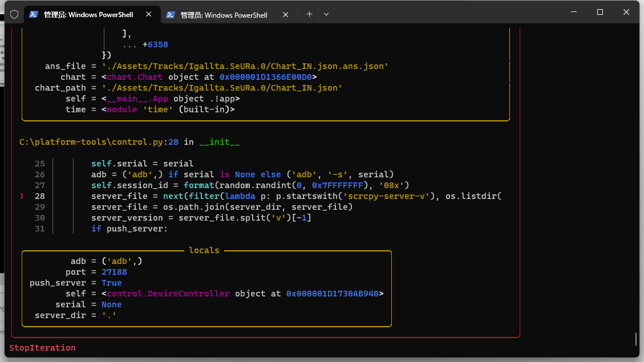644x362 pixels.
Task: Click the module 'time' local value
Action: click(x=168, y=109)
